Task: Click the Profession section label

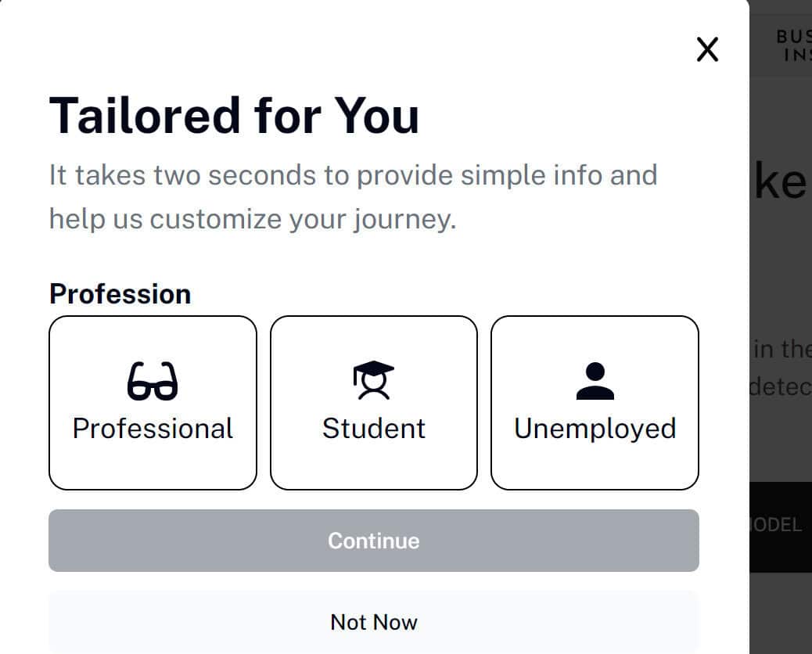Action: 120,294
